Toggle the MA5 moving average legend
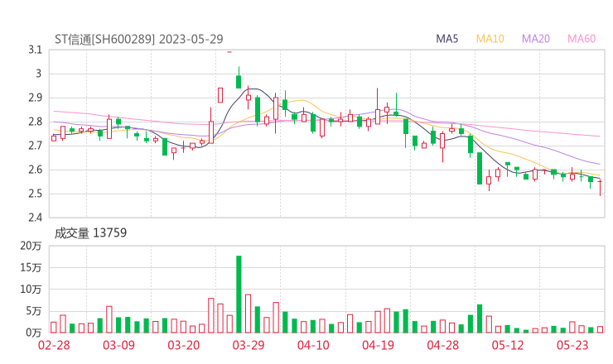 [447, 39]
